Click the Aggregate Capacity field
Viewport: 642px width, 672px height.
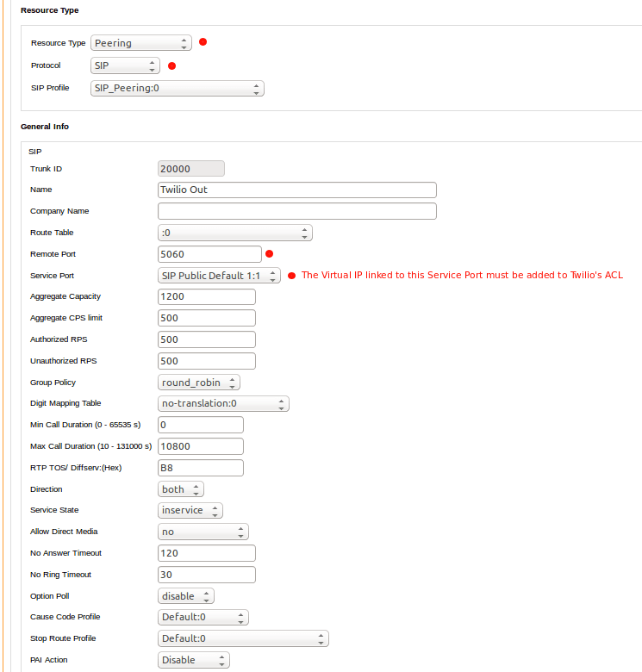(207, 296)
